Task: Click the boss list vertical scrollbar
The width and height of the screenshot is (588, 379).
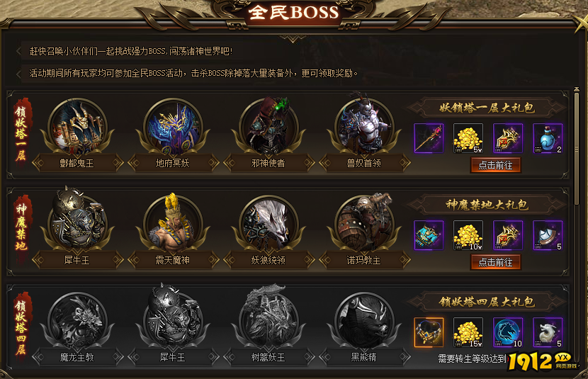Action: pyautogui.click(x=577, y=146)
